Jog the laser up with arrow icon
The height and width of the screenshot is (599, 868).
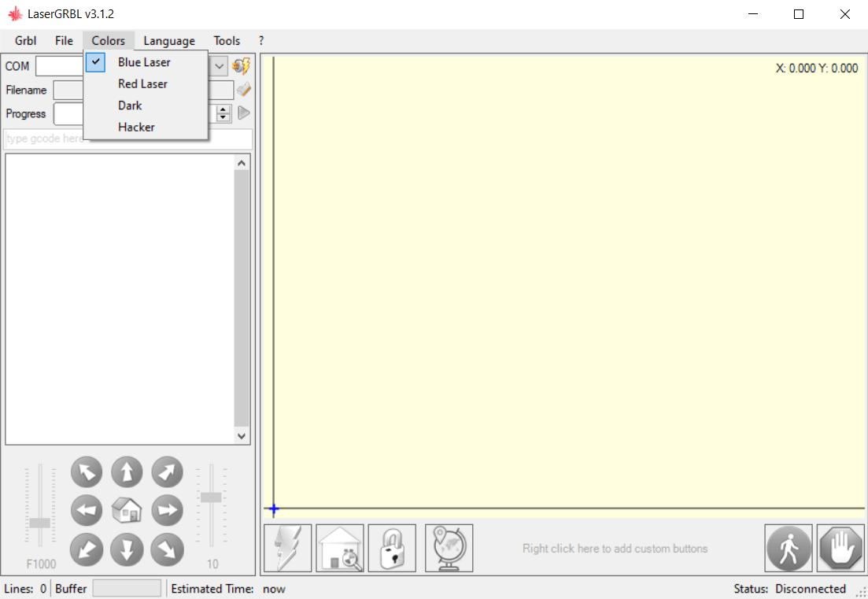point(127,471)
